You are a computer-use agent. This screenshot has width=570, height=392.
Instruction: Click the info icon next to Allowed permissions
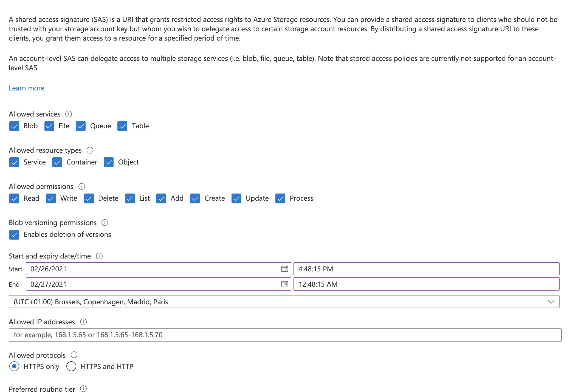[x=82, y=186]
